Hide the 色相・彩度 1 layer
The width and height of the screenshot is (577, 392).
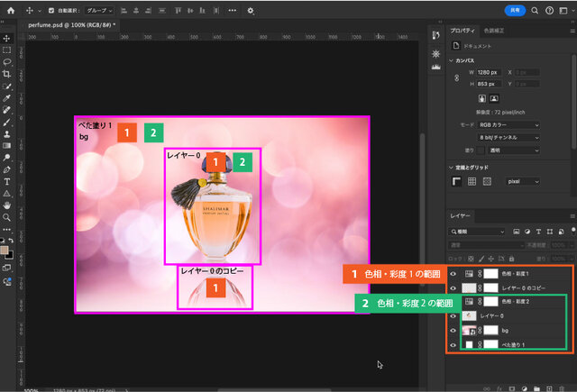[x=453, y=274]
